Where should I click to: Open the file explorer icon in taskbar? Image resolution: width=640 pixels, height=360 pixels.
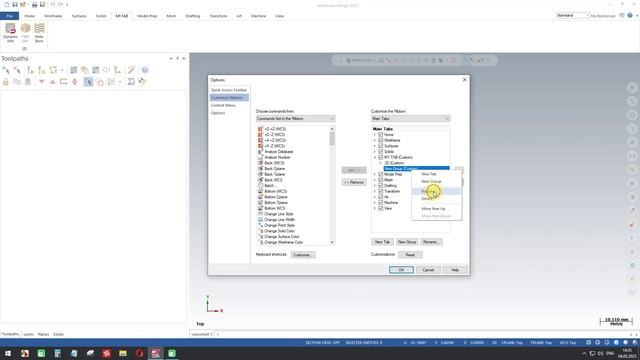(x=123, y=353)
